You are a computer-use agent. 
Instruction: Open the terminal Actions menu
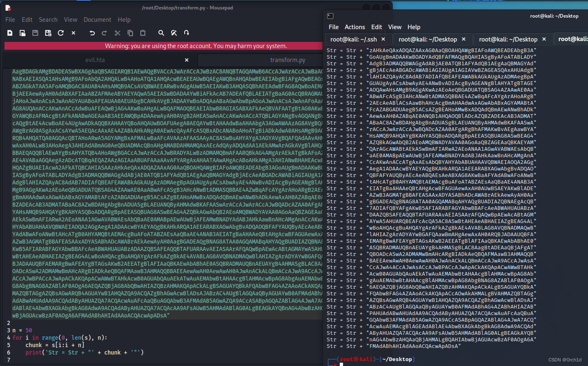(x=355, y=27)
